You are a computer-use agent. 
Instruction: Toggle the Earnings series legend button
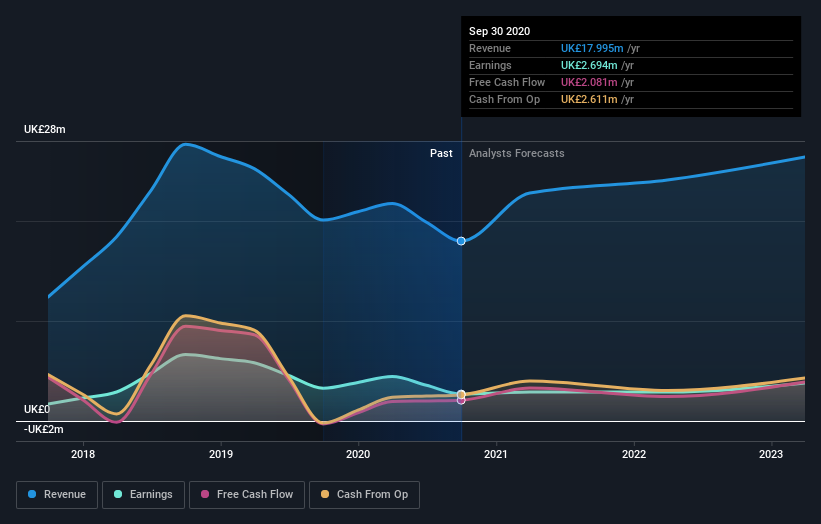click(143, 495)
